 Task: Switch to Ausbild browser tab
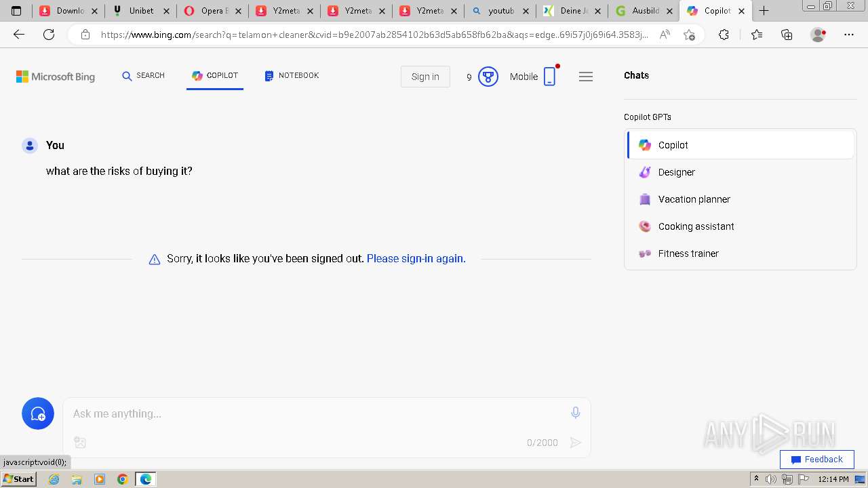click(644, 11)
